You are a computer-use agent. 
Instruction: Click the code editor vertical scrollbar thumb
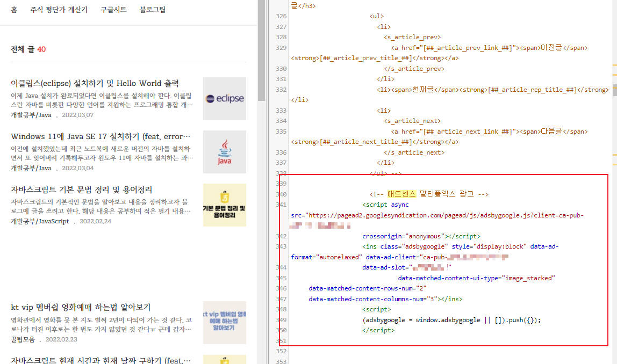pos(615,90)
